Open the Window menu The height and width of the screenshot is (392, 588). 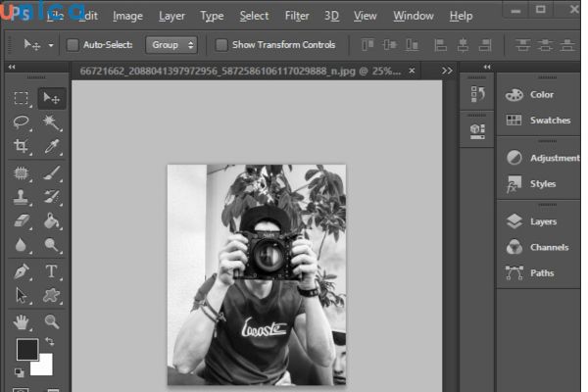[x=414, y=16]
